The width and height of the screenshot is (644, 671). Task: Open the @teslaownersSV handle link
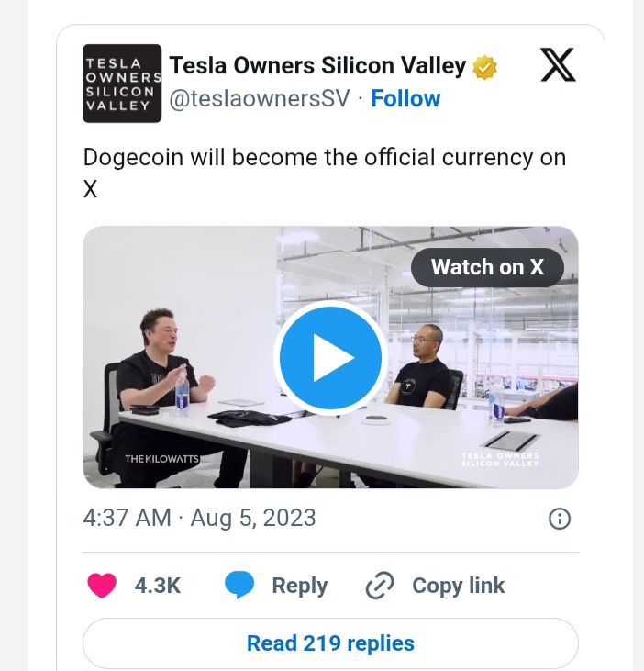(260, 98)
